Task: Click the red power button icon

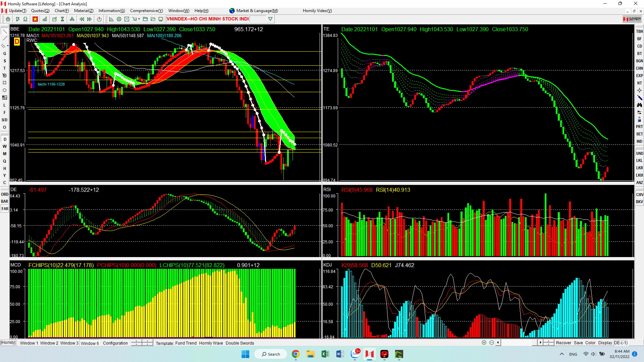Action: (x=99, y=19)
